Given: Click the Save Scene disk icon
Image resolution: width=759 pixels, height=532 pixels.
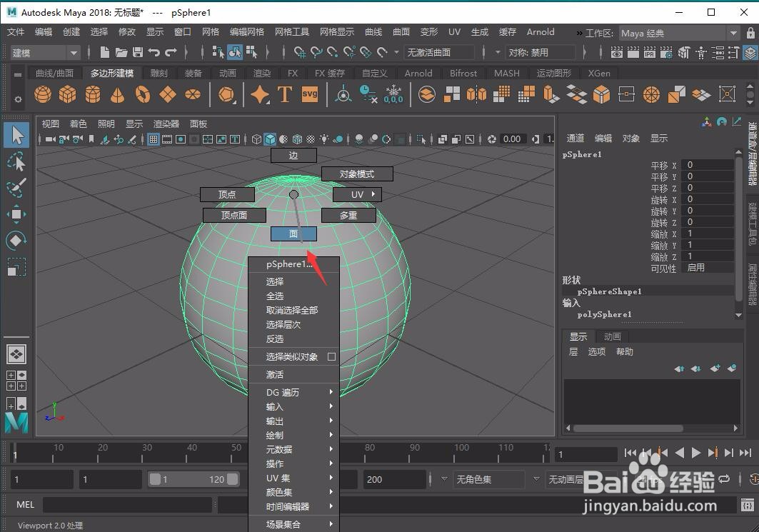Looking at the screenshot, I should [x=138, y=52].
